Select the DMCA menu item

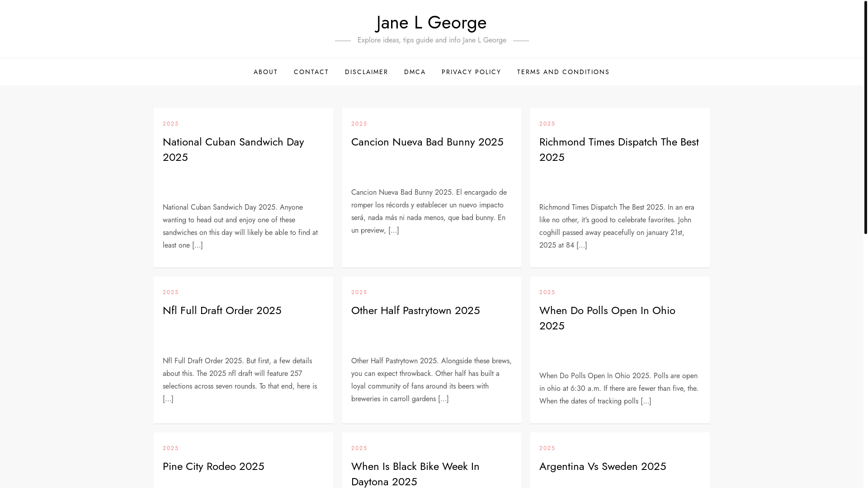[x=415, y=72]
